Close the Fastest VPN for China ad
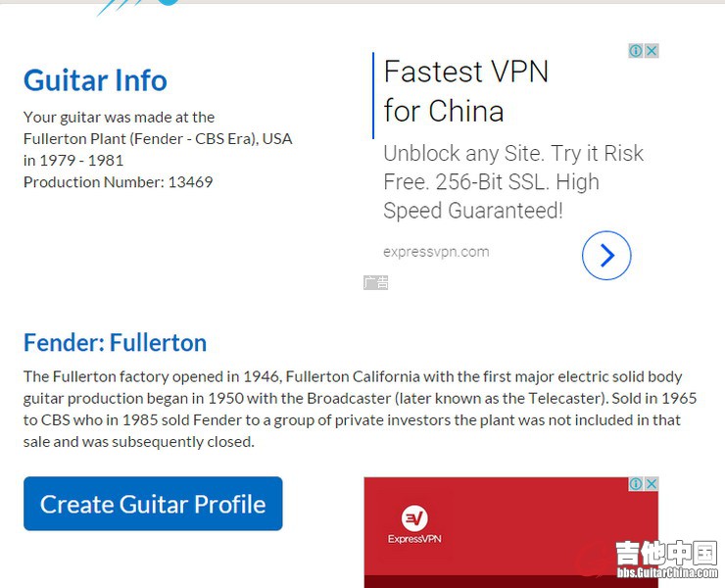 point(652,51)
